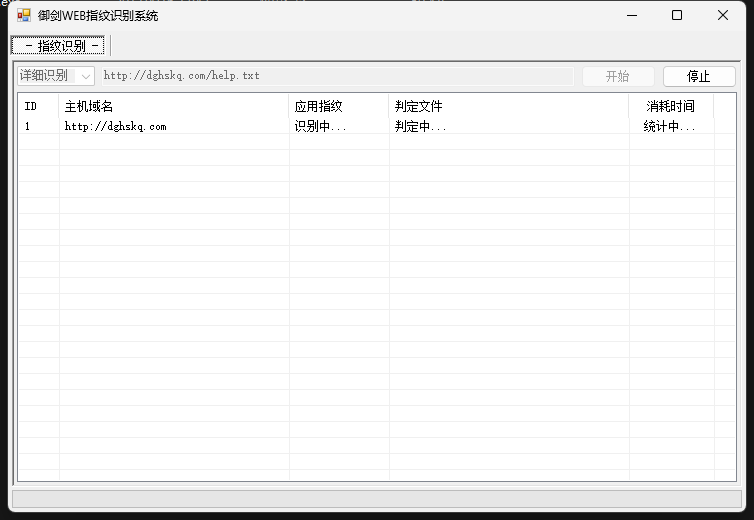Click the app icon in the title bar
The height and width of the screenshot is (520, 754).
(x=24, y=15)
